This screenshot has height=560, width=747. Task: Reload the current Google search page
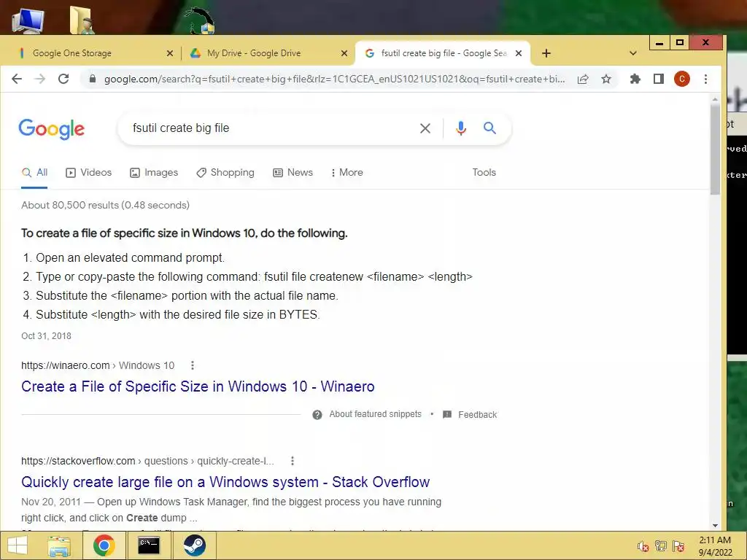tap(63, 79)
